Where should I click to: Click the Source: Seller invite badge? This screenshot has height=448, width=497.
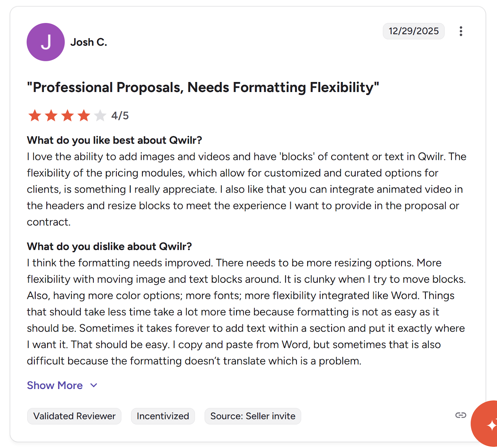point(253,416)
